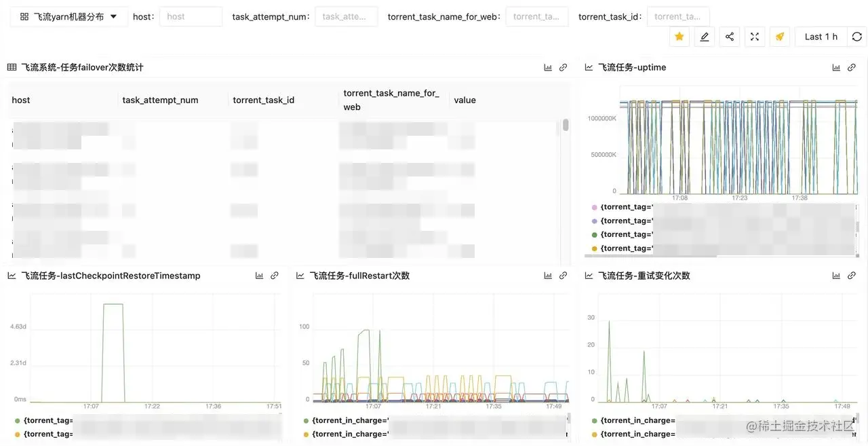The image size is (868, 446).
Task: Sort table by task_attempt_num column header
Action: coord(160,100)
